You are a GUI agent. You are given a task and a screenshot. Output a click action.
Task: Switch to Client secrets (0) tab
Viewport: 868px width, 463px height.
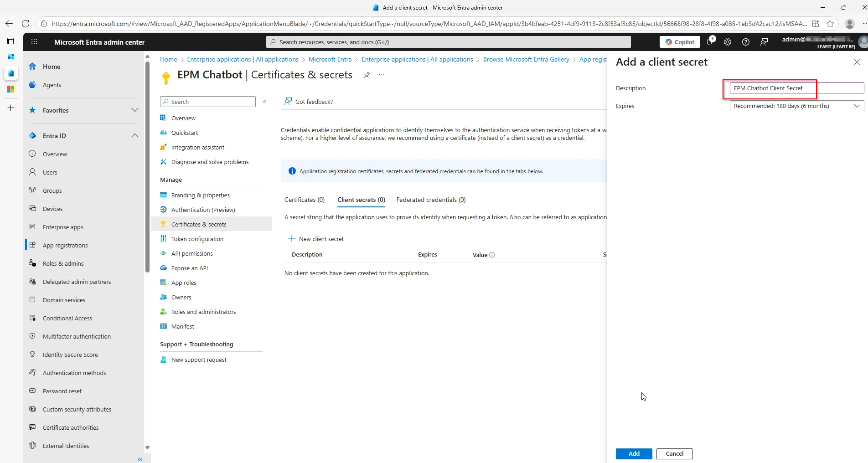point(361,200)
